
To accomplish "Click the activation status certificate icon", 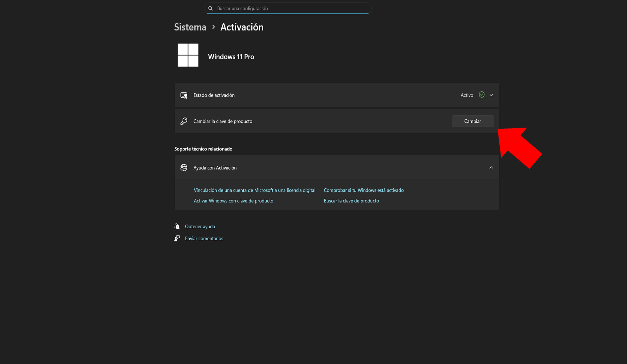I will (x=184, y=95).
